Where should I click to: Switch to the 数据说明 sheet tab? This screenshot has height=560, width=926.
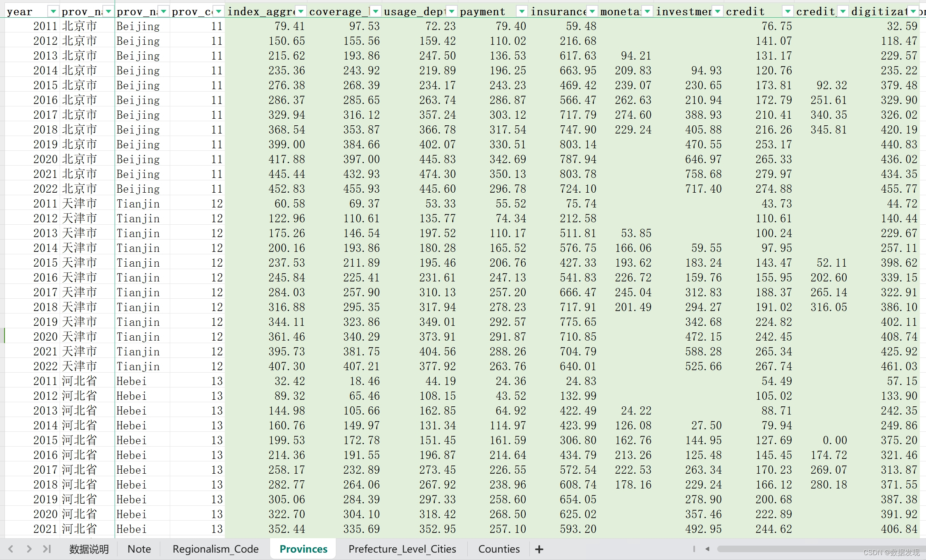(89, 549)
